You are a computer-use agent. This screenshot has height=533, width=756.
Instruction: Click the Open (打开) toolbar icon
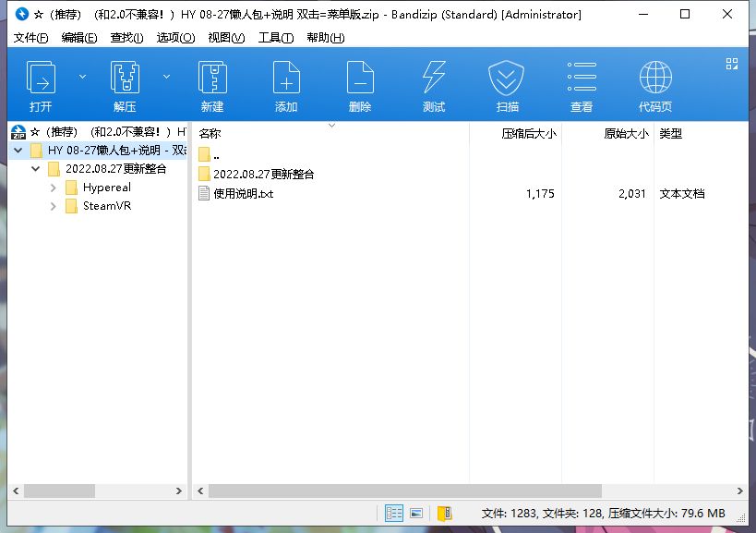(41, 86)
